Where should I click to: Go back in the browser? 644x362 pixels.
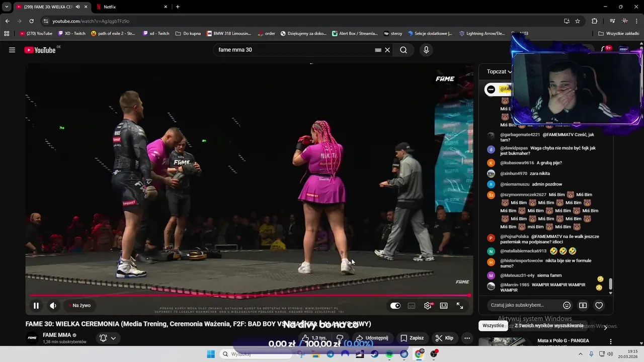pyautogui.click(x=7, y=21)
